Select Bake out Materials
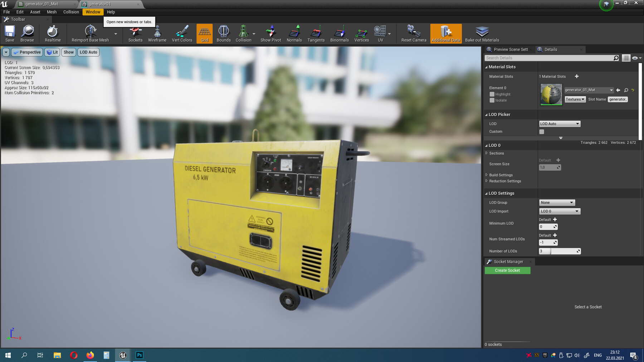 coord(482,34)
